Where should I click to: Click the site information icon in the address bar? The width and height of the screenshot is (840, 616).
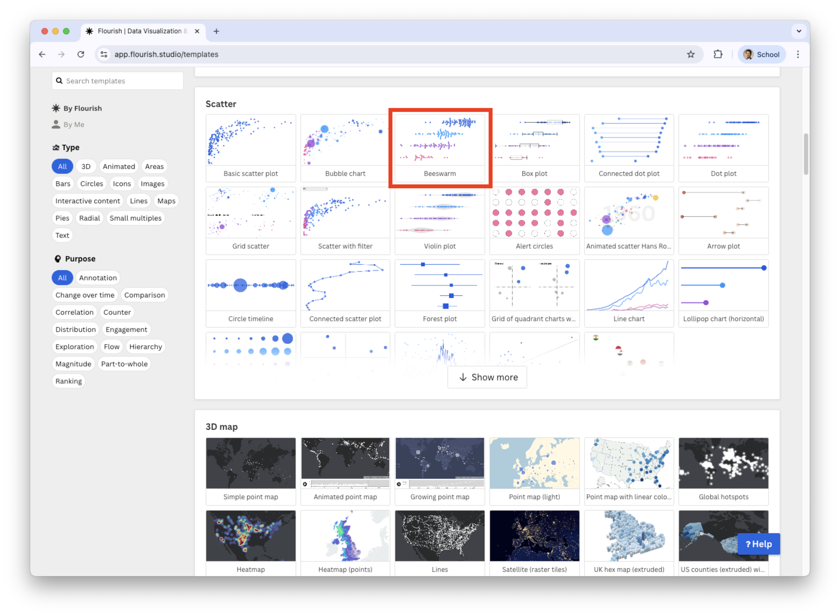[104, 54]
